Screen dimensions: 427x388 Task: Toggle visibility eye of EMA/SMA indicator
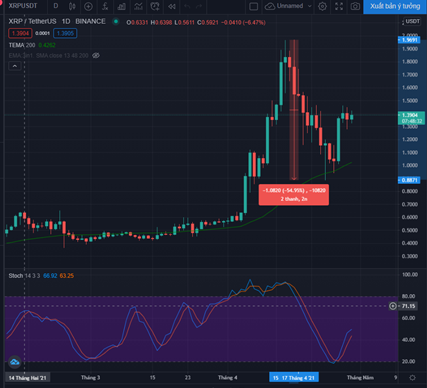(96, 55)
